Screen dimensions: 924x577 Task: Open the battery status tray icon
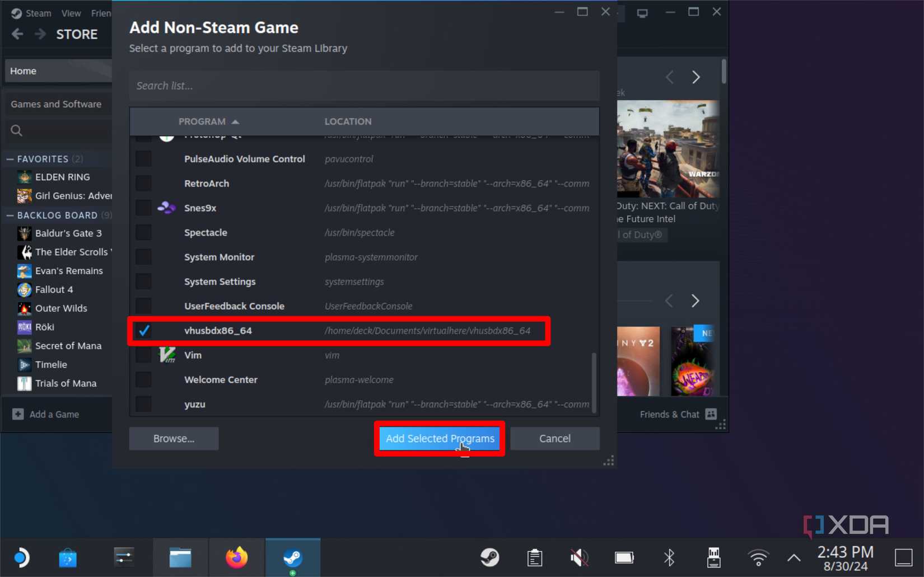tap(624, 557)
